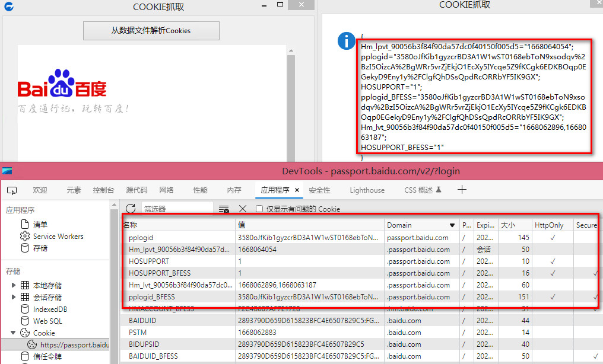Click the left COOKIE抓取 window vertical scrollbar
This screenshot has height=364, width=603.
click(291, 104)
